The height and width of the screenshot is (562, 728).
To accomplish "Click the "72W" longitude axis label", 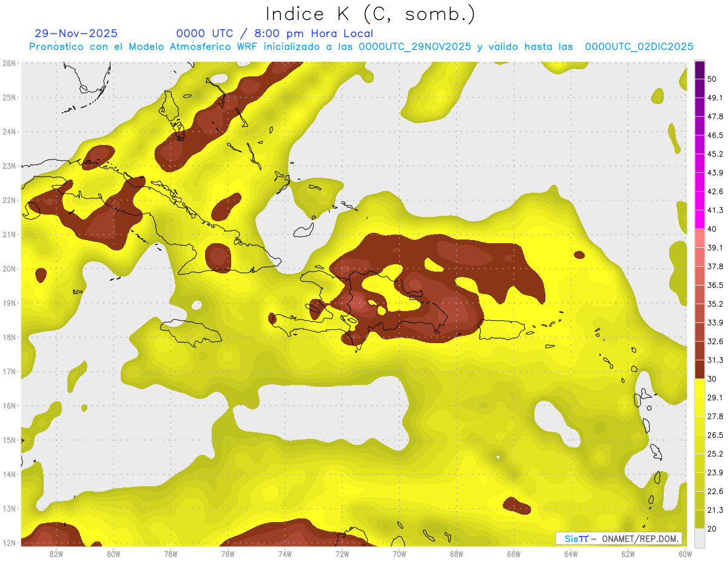I will click(x=342, y=554).
